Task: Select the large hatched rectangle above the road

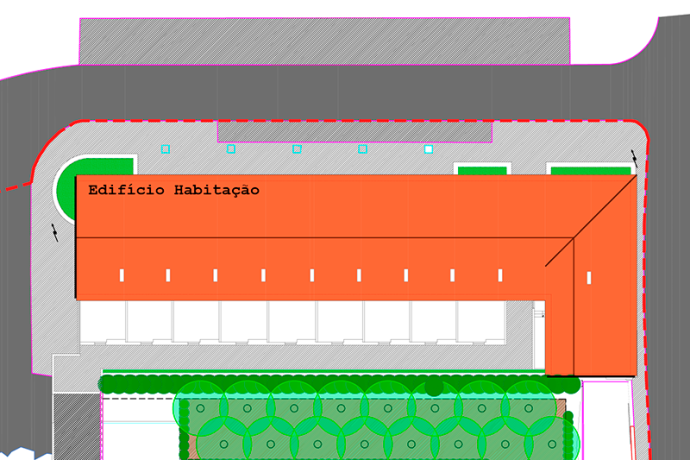Action: pyautogui.click(x=324, y=41)
